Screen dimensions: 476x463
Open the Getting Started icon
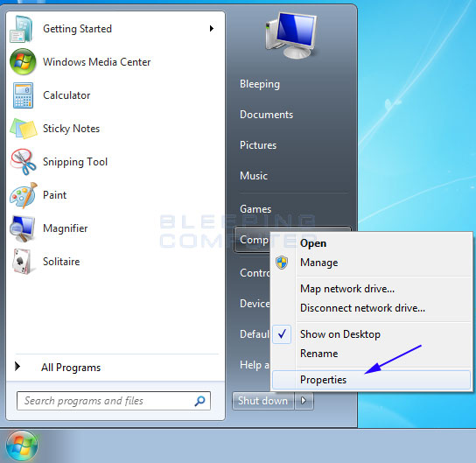click(x=21, y=29)
